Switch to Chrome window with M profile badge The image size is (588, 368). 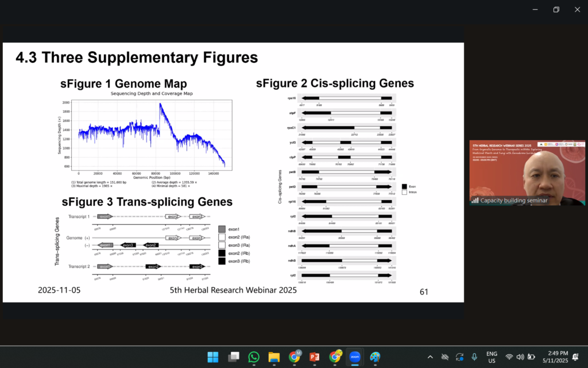tap(295, 357)
